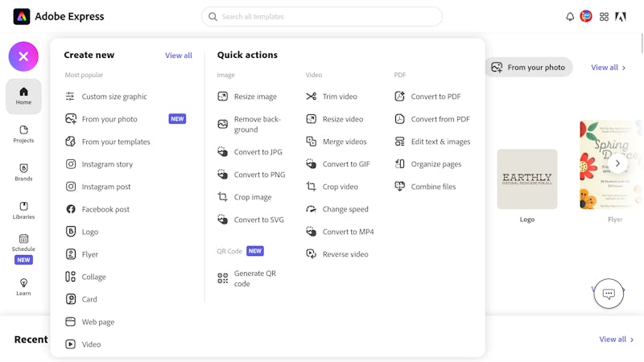Click the Adobe Express logo icon
The height and width of the screenshot is (362, 644).
pos(22,16)
